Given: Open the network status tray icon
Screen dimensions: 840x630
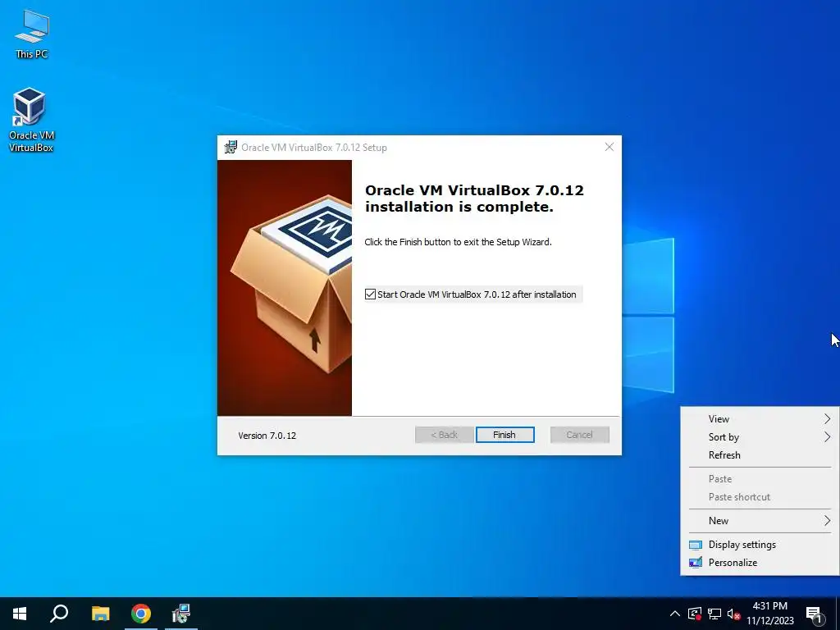Looking at the screenshot, I should pos(714,614).
